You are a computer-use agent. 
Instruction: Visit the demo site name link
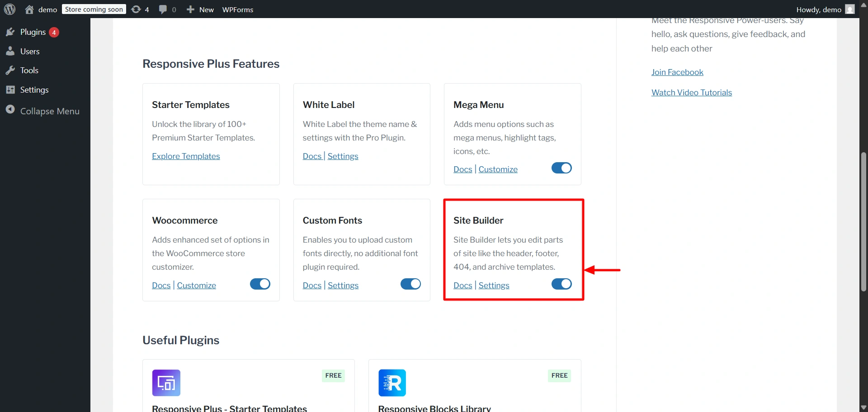click(x=47, y=9)
